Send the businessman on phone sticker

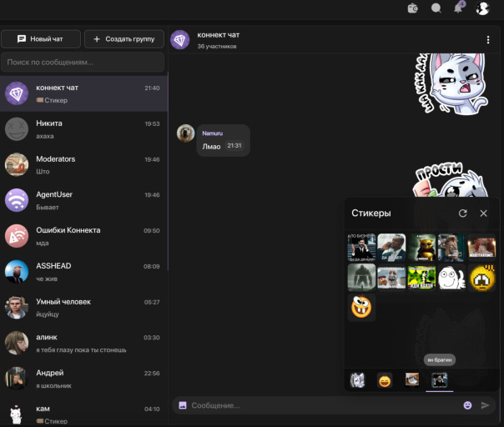(x=361, y=248)
